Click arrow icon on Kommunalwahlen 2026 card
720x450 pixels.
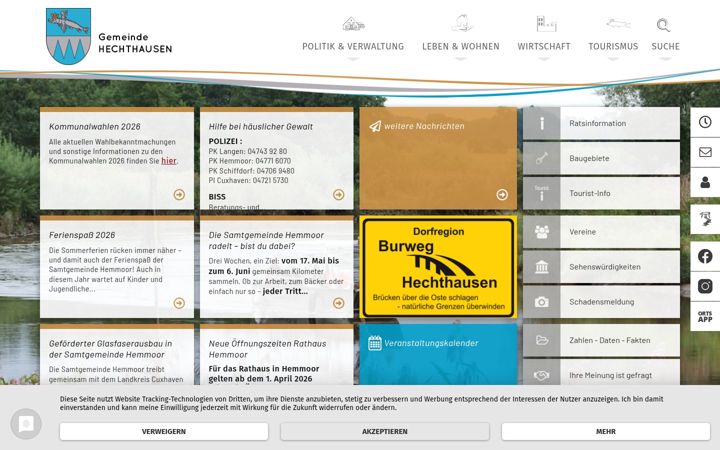click(179, 195)
